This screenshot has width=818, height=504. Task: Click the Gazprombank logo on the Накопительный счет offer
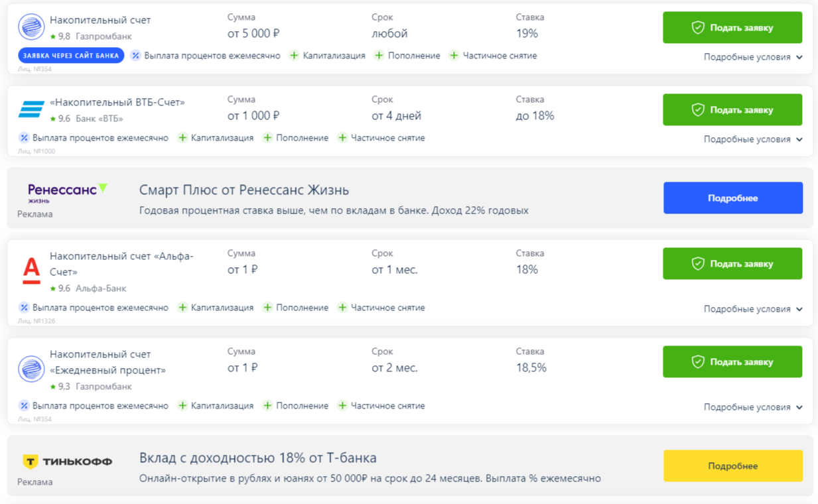pos(31,28)
